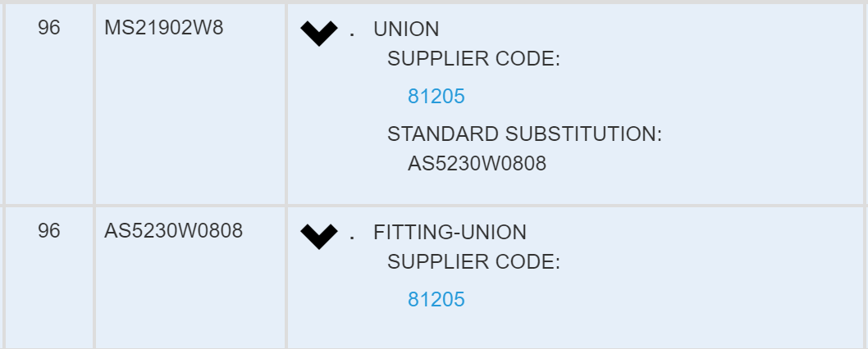Screen dimensions: 868x349
Task: Collapse the FITTING-UNION row chevron
Action: (x=319, y=236)
